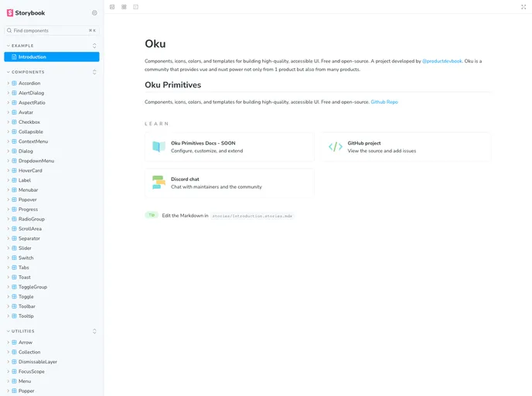Expand all items in the COMPONENTS section

tap(94, 72)
